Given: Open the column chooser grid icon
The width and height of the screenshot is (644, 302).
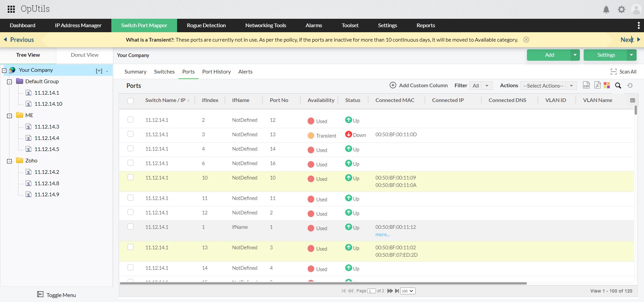Looking at the screenshot, I should click(x=633, y=100).
